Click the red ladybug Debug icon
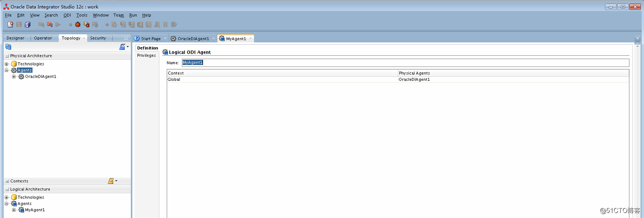The image size is (644, 218). (x=78, y=24)
